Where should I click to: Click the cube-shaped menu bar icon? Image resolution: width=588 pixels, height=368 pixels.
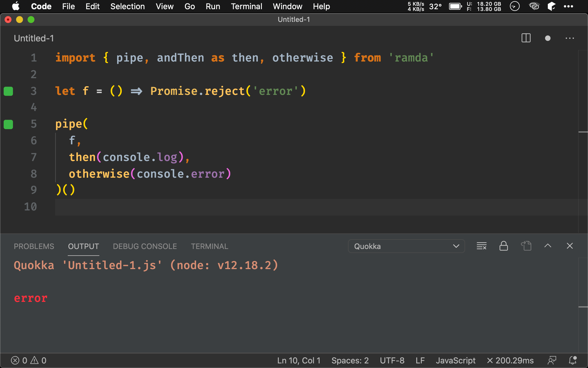[551, 6]
